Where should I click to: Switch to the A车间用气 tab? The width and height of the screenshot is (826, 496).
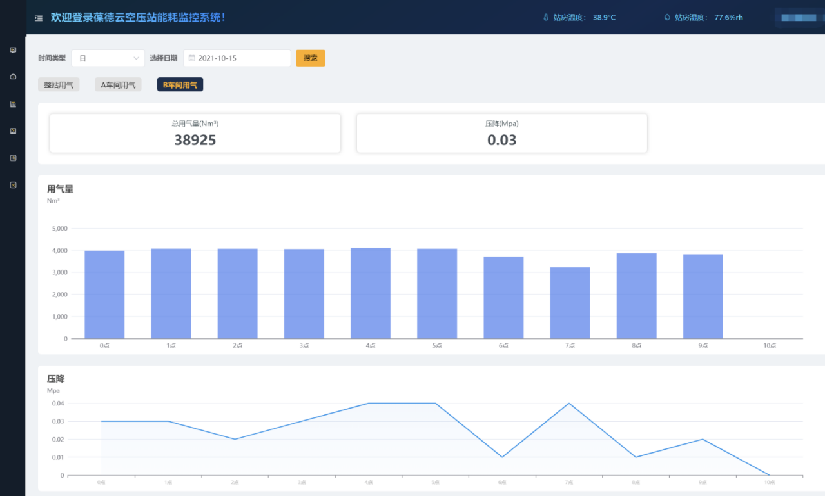(x=117, y=85)
